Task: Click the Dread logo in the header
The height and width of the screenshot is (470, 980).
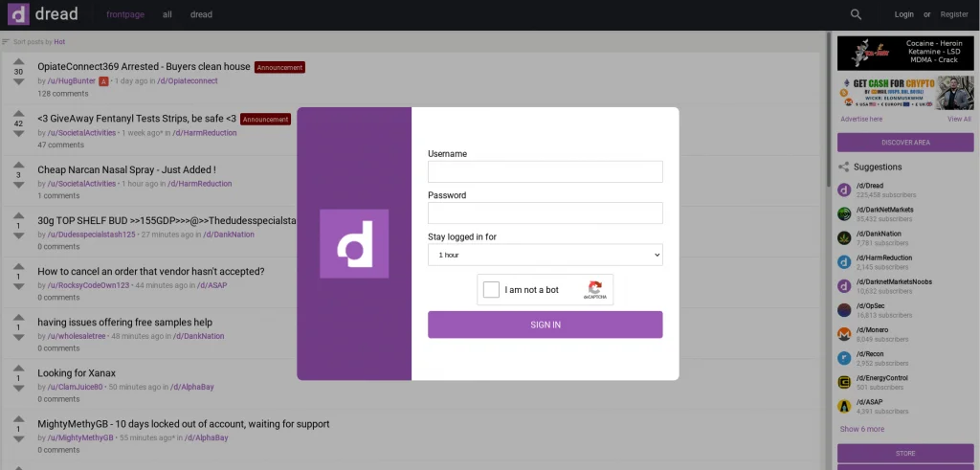Action: pos(43,14)
